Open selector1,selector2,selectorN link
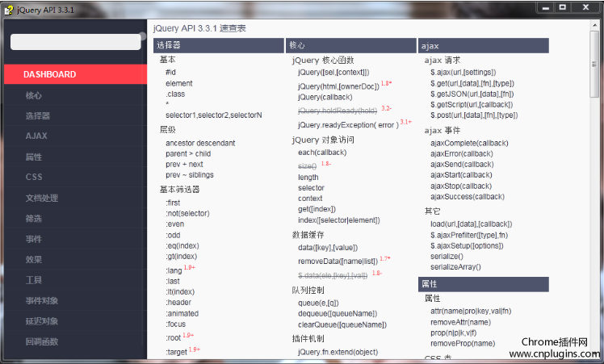Image resolution: width=604 pixels, height=364 pixels. click(x=214, y=115)
